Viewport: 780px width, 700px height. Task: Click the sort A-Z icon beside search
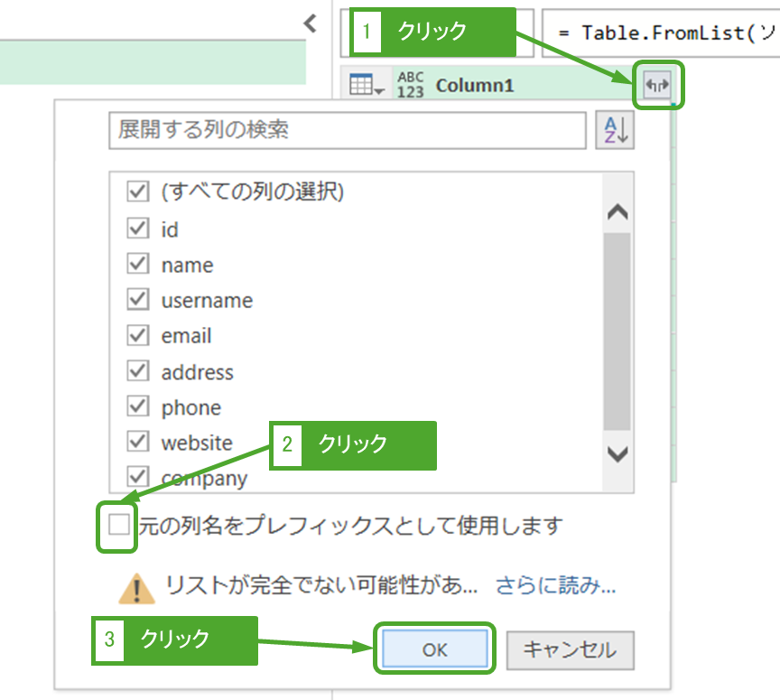(x=615, y=130)
